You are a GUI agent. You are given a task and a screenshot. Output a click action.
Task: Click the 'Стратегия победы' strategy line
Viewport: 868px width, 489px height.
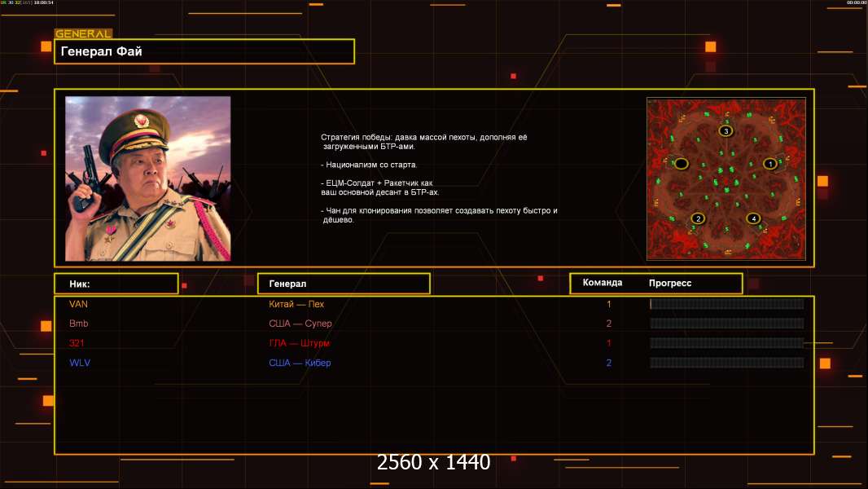pyautogui.click(x=424, y=142)
